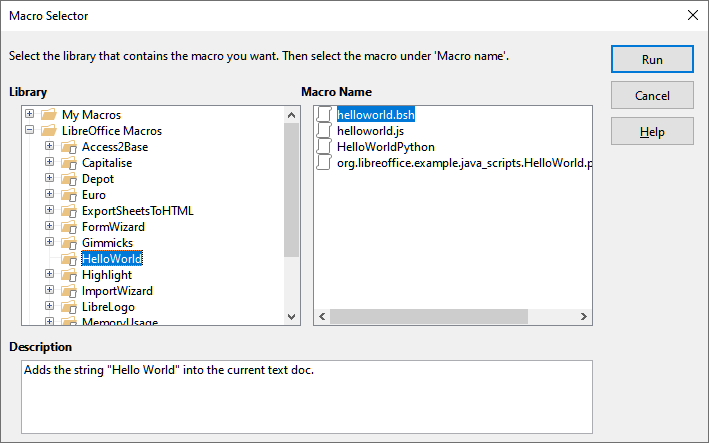
Task: Click the ExportSheetsToHTML library folder icon
Action: [x=69, y=211]
